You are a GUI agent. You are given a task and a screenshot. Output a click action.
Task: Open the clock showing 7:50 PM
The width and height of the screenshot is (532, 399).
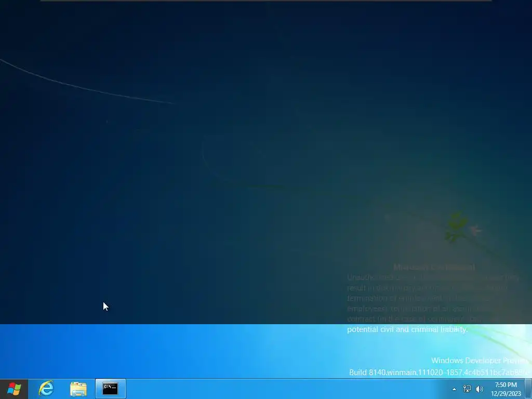506,389
